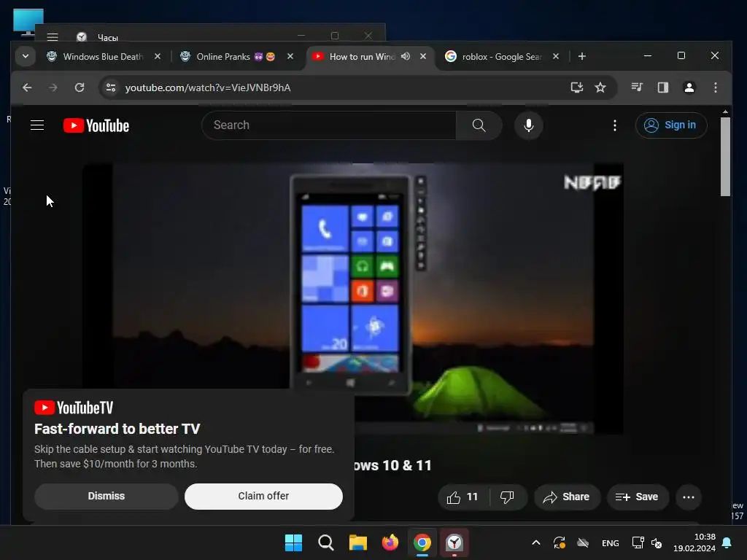Go back to the previous page
747x560 pixels.
pyautogui.click(x=27, y=87)
